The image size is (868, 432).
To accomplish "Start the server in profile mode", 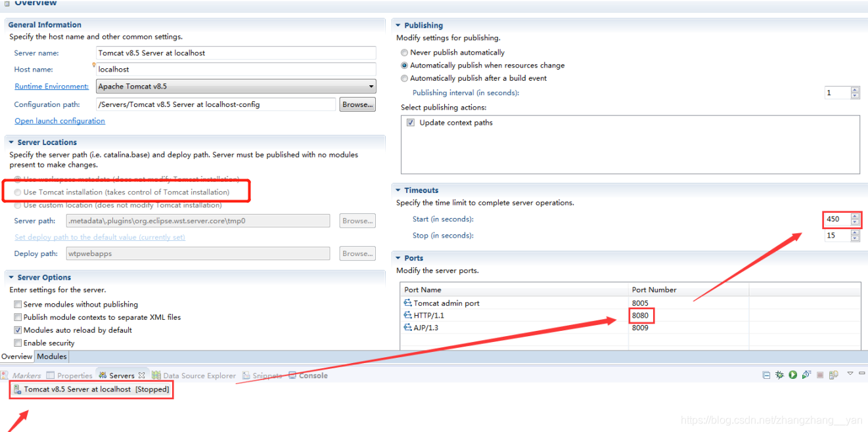I will [806, 375].
